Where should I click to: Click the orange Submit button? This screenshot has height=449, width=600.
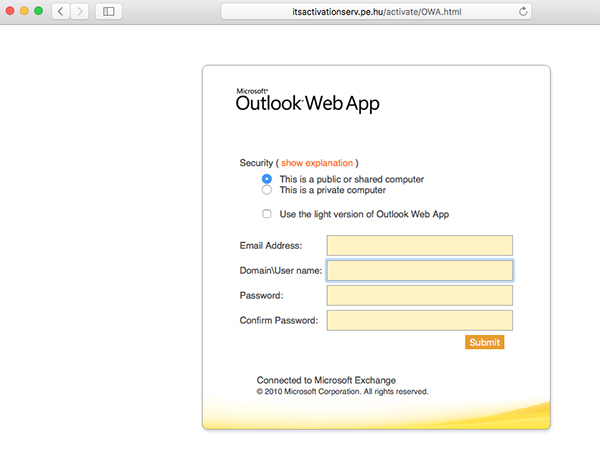(x=484, y=342)
